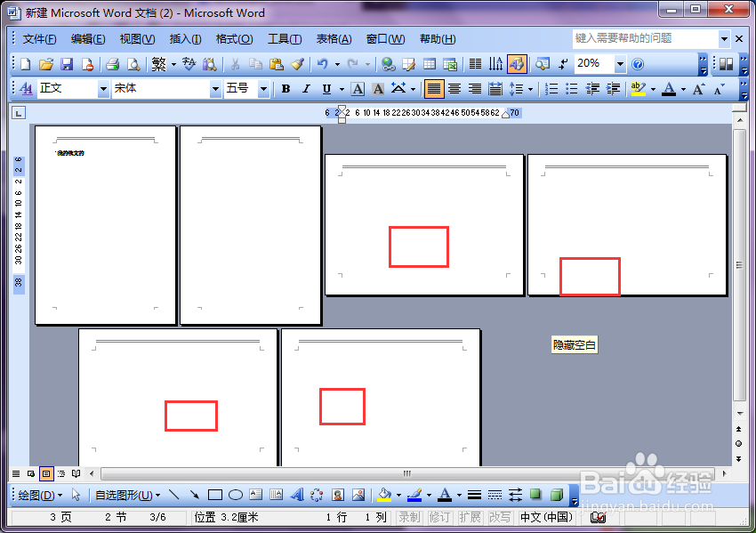
Task: Open the 编辑(E) menu
Action: coord(88,39)
